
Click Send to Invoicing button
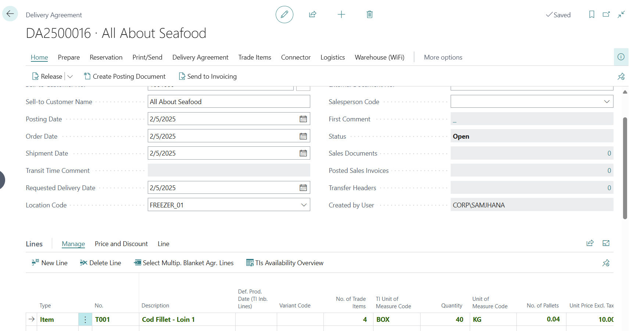tap(208, 76)
